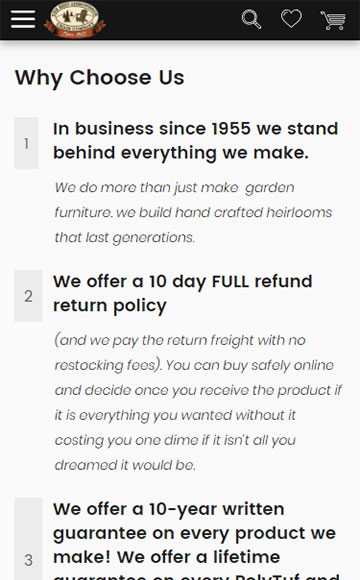
Task: Click the 'hand crafted heirlooms' paragraph
Action: tap(193, 212)
